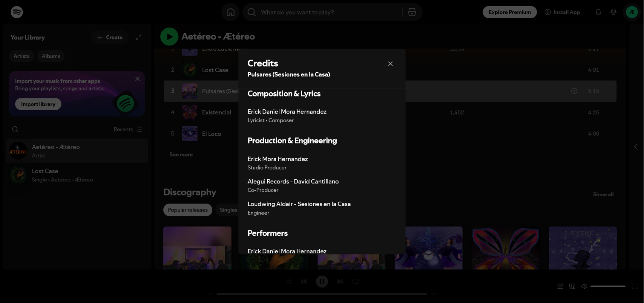Click El Loco track cover art
Viewport: 644px width, 303px height.
click(x=190, y=134)
